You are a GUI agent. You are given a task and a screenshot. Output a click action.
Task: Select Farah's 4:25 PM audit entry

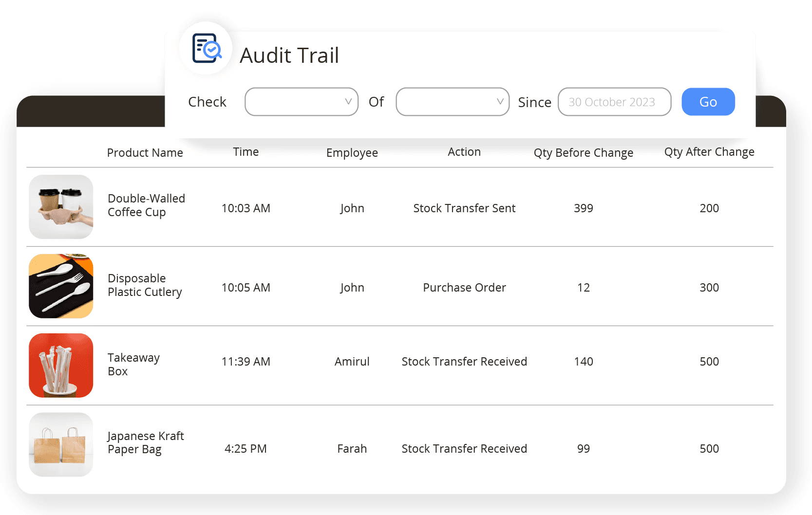[x=464, y=448]
